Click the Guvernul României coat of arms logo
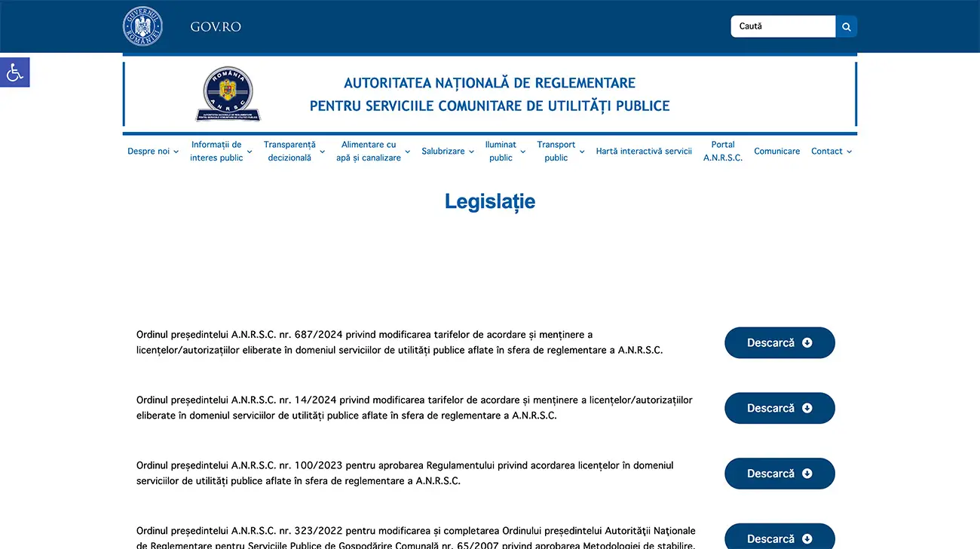980x549 pixels. point(142,26)
